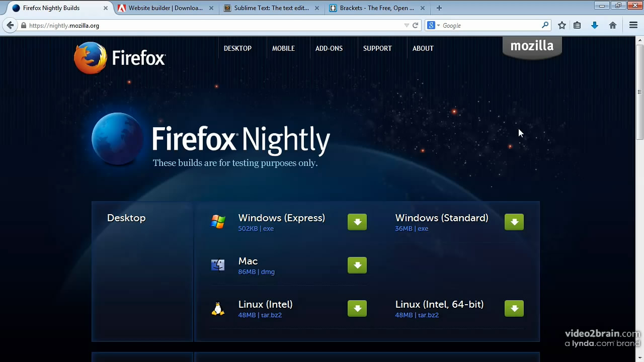Download Linux (Intel, 64-bit) with green arrow
644x362 pixels.
click(x=514, y=308)
